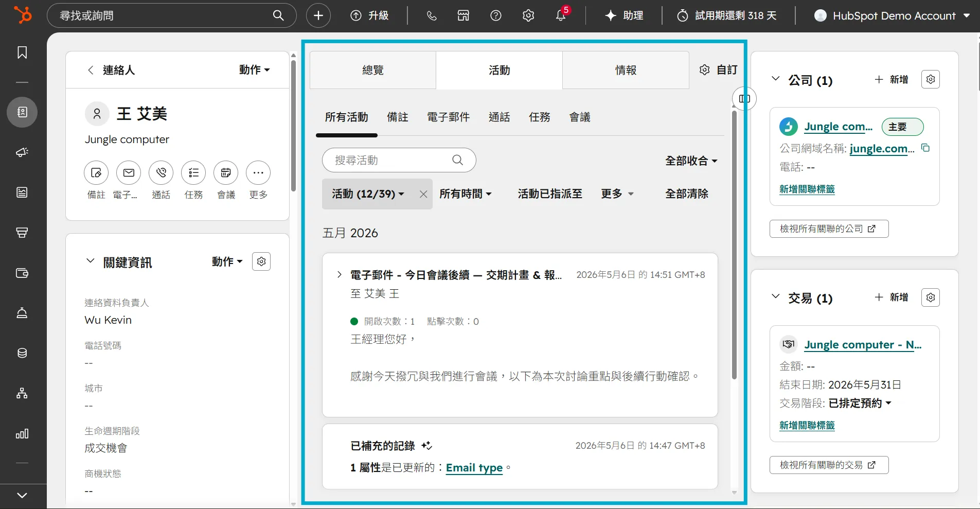Open the 所有時間 filter dropdown
The height and width of the screenshot is (509, 980).
tap(466, 194)
